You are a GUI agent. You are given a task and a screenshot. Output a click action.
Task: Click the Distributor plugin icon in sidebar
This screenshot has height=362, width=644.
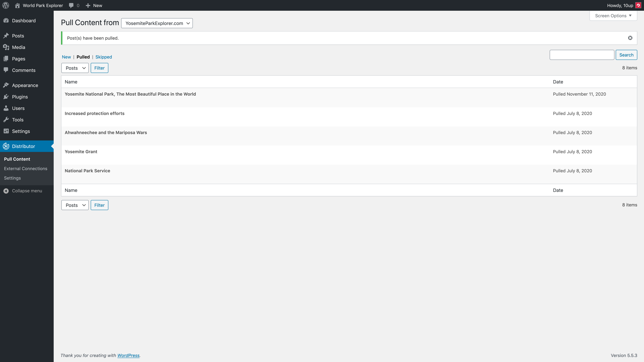coord(6,146)
